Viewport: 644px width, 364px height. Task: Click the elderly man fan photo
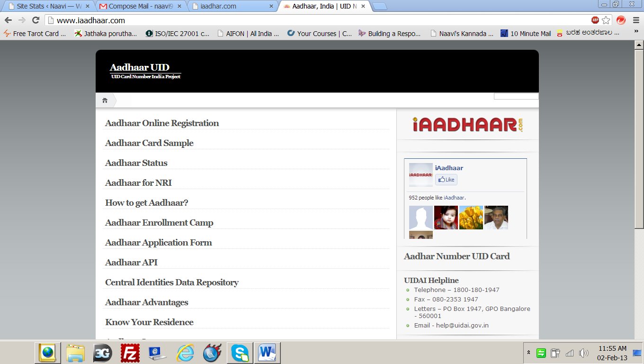coord(496,218)
